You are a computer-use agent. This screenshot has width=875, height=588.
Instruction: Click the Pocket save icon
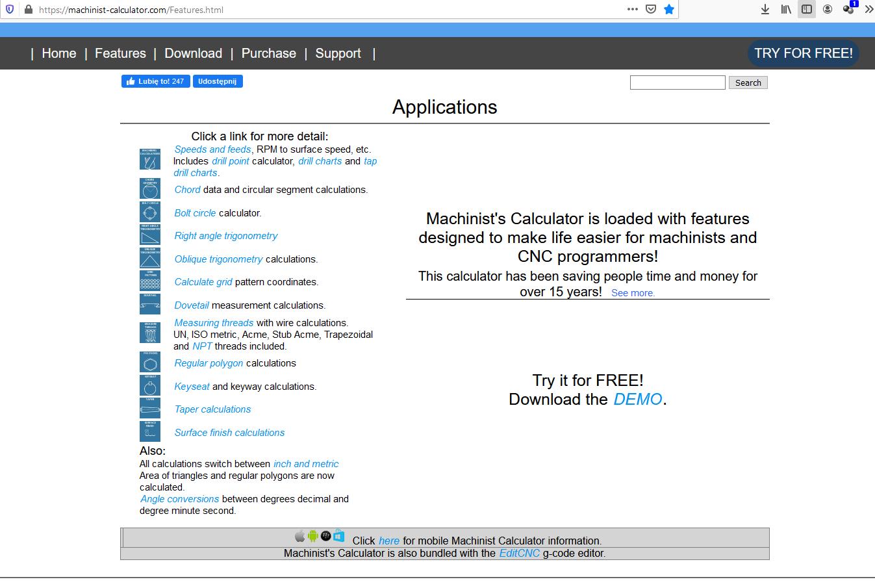tap(651, 9)
